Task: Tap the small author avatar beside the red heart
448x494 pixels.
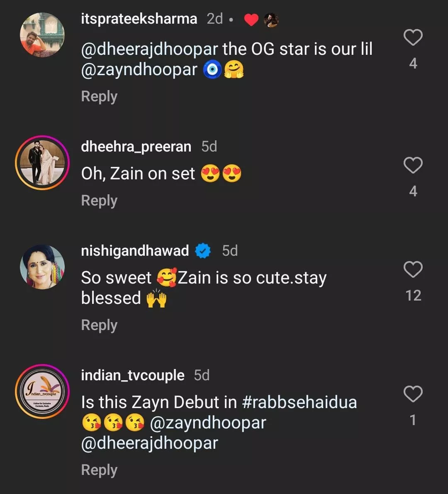Action: tap(271, 20)
